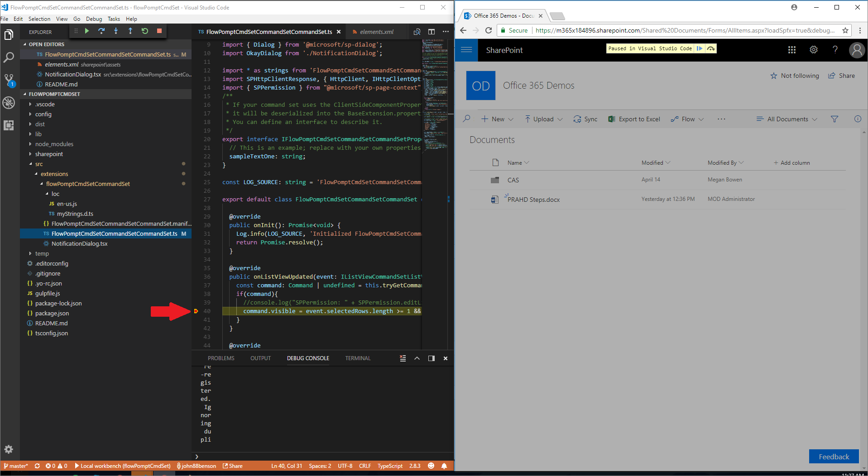Open the Office 365 app launcher
This screenshot has width=868, height=476.
click(x=791, y=50)
